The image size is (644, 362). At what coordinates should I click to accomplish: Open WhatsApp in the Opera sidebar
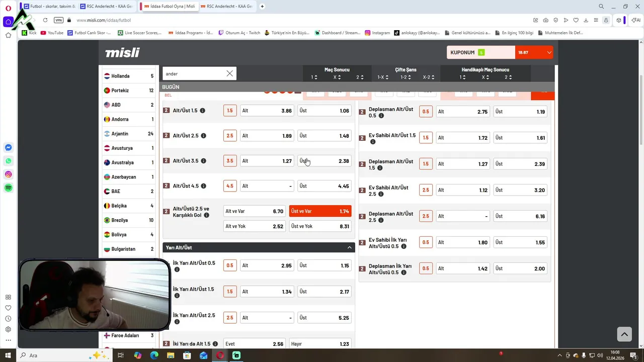[x=8, y=161]
